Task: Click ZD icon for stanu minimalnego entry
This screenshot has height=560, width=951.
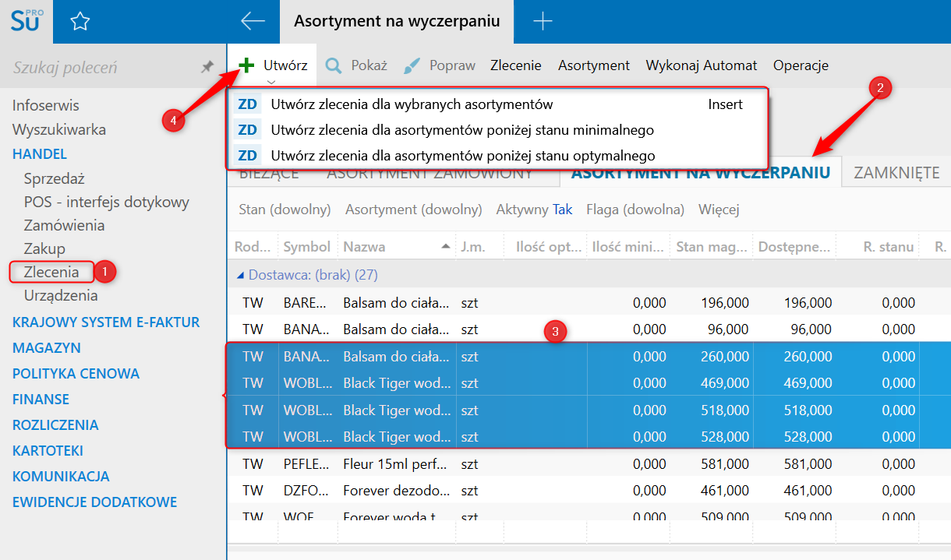Action: tap(248, 129)
